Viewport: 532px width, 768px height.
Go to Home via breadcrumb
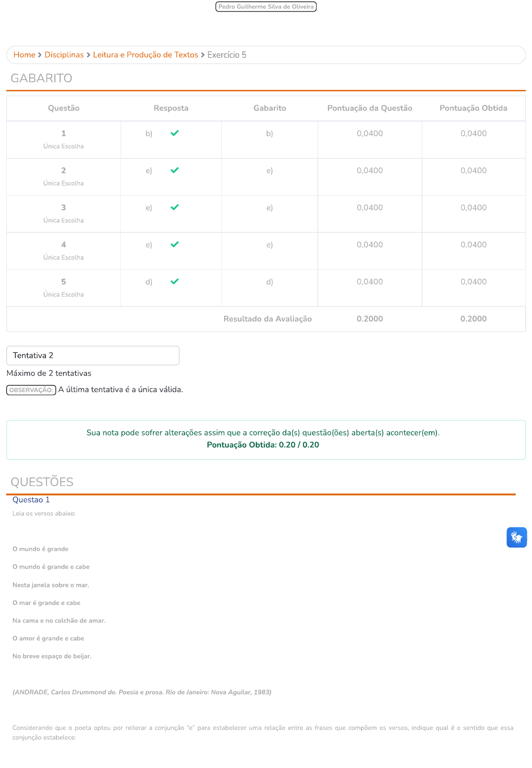(24, 55)
